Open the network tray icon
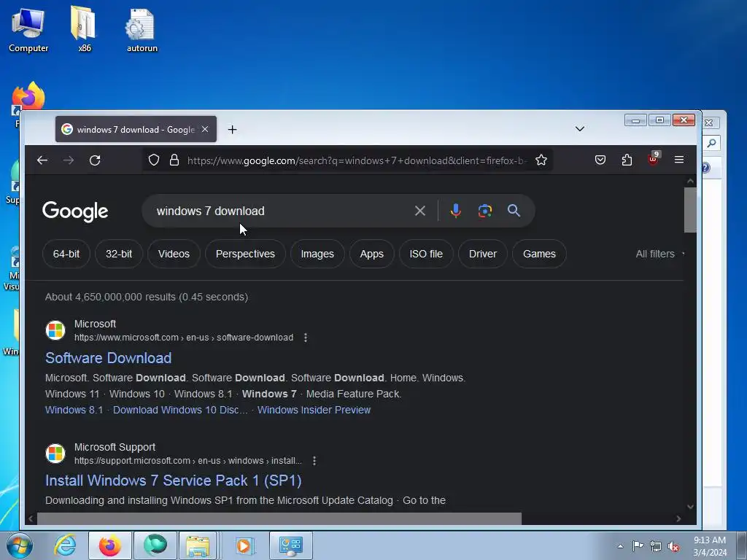Image resolution: width=747 pixels, height=560 pixels. (x=656, y=547)
